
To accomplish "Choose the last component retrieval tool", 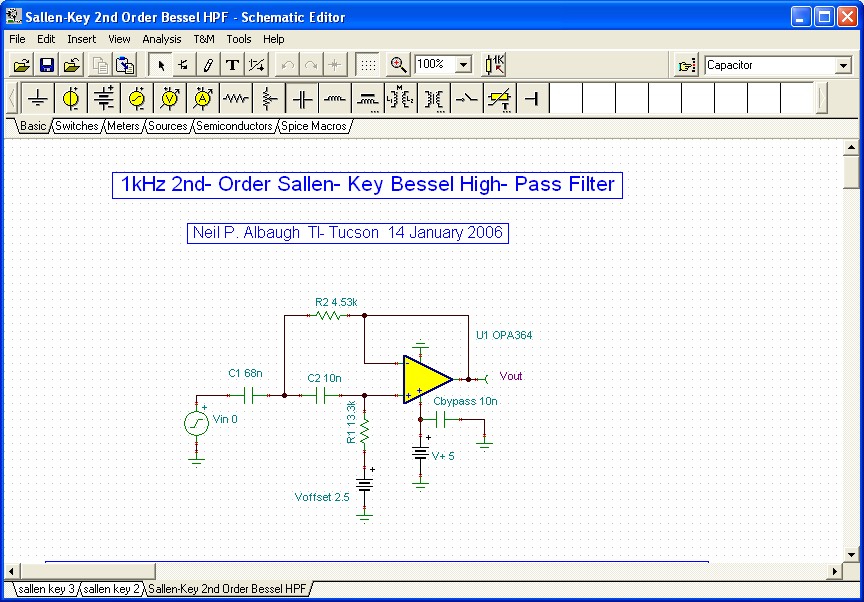I will coord(183,65).
